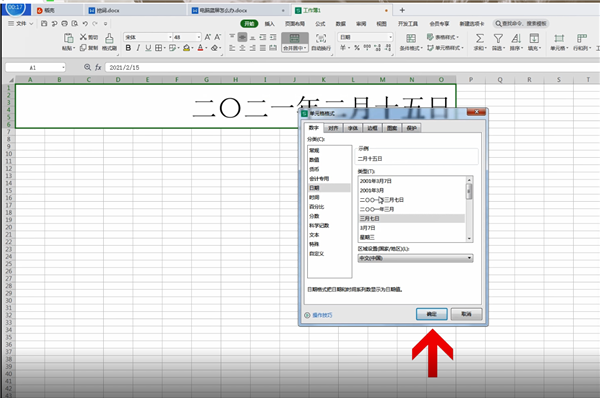
Task: Click the Rows and Columns icon
Action: click(x=582, y=38)
